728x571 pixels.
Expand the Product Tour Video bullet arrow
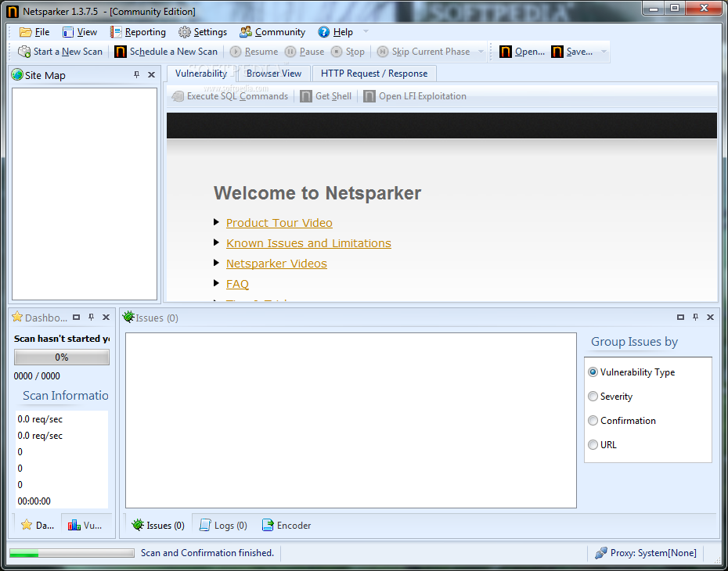point(216,222)
